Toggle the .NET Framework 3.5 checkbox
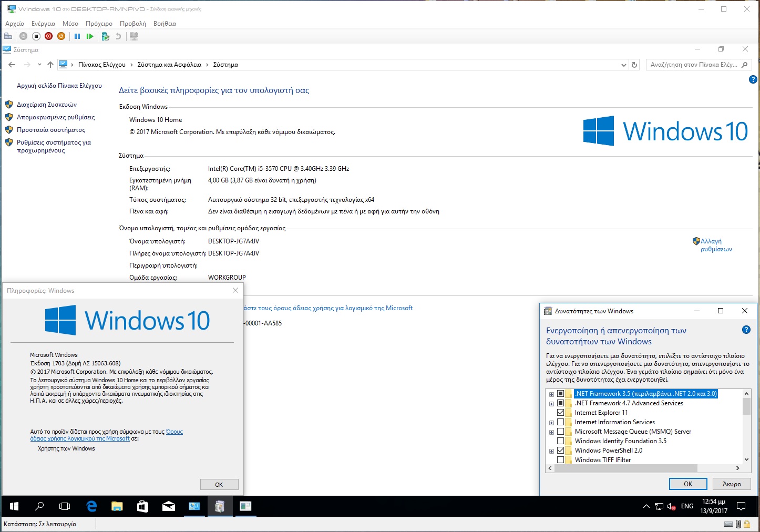The image size is (760, 532). 560,394
